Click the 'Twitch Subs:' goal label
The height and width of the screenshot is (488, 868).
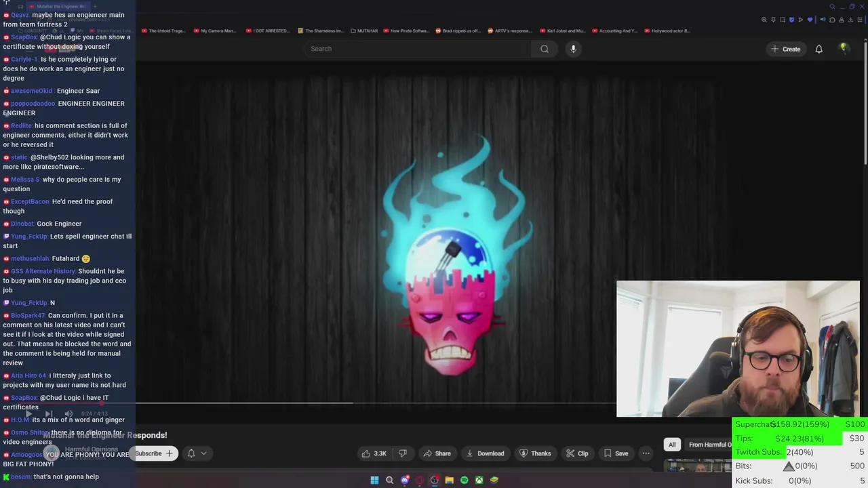(758, 452)
